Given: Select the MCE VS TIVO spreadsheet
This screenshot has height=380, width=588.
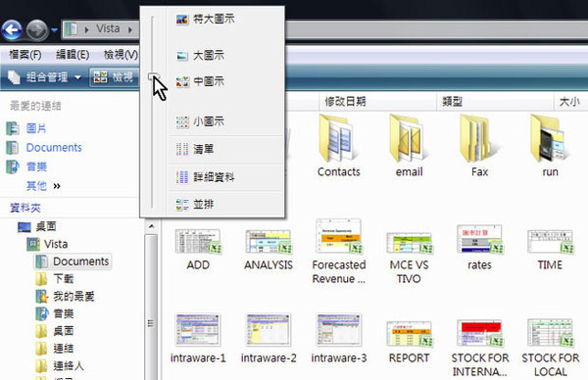Looking at the screenshot, I should pos(409,257).
